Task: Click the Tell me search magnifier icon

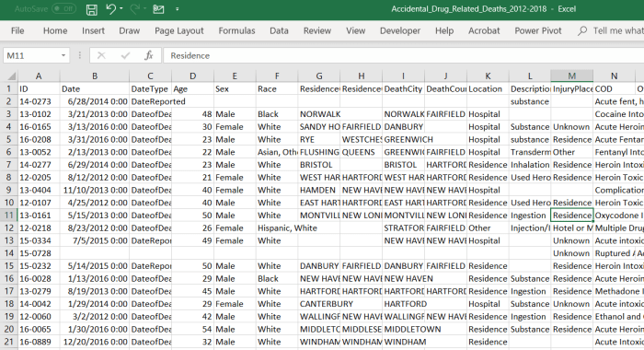Action: 582,30
